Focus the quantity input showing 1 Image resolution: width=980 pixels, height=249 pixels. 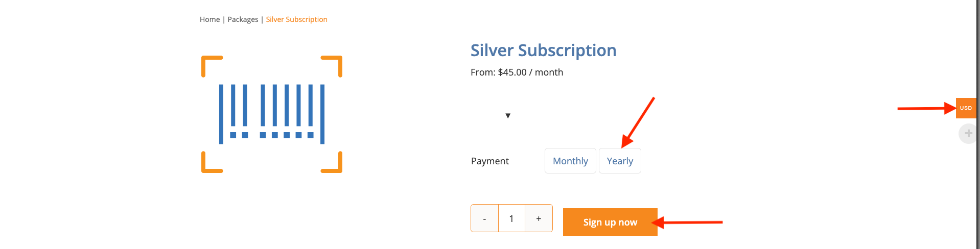(511, 218)
